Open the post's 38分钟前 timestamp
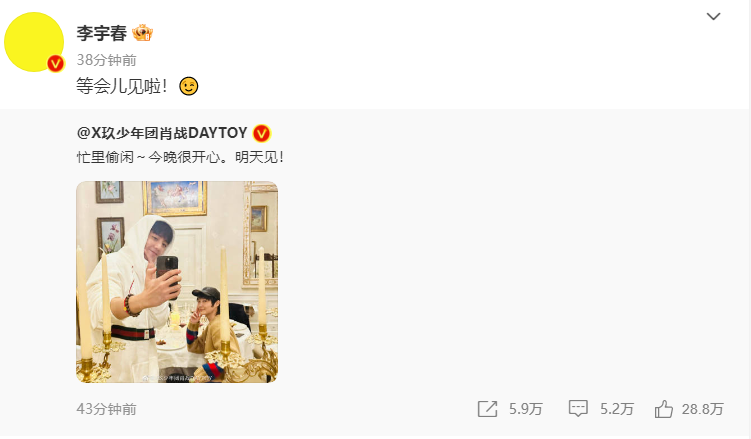Image resolution: width=751 pixels, height=439 pixels. (x=106, y=59)
